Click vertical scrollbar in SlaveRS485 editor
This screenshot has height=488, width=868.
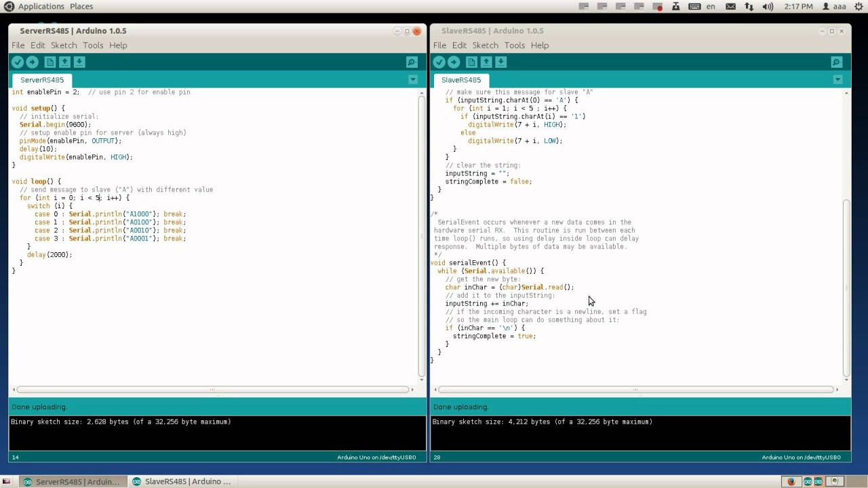846,287
